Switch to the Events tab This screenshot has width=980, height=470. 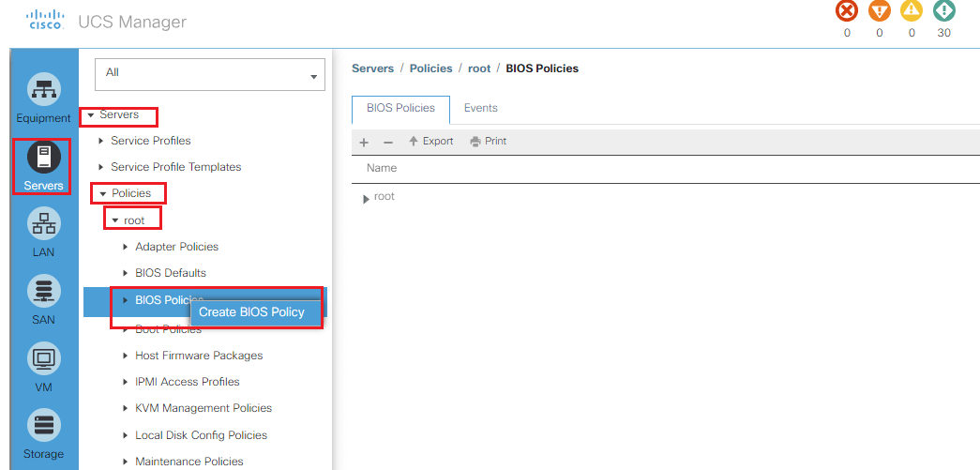pos(481,108)
